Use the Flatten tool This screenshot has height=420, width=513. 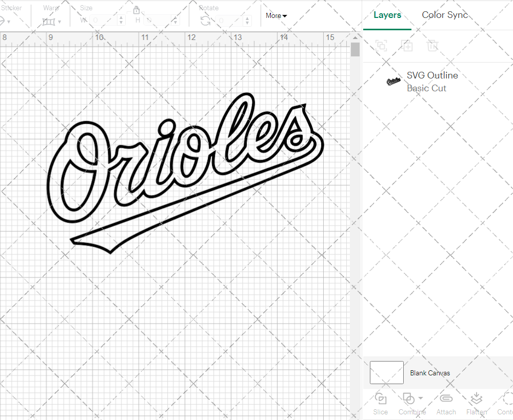click(476, 404)
